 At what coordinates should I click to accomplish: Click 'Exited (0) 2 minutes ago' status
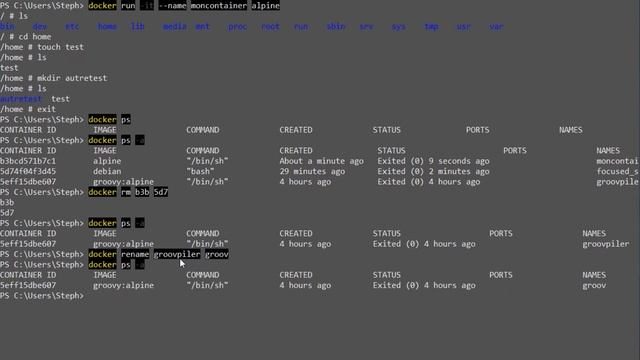pos(433,171)
